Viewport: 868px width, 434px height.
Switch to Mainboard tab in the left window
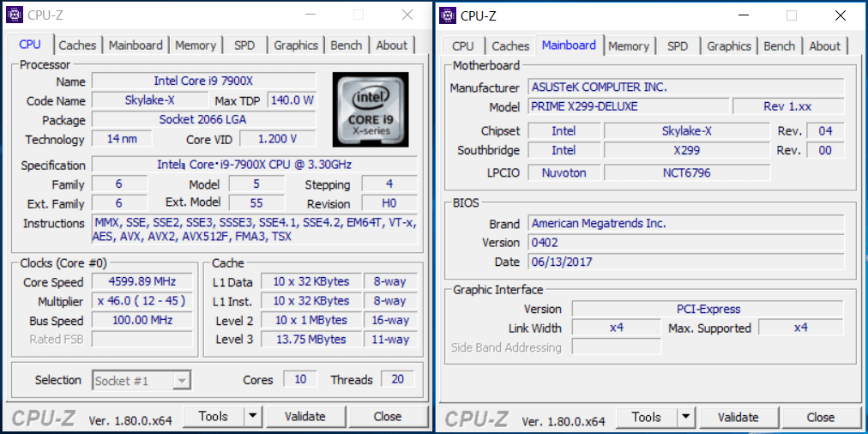(136, 45)
